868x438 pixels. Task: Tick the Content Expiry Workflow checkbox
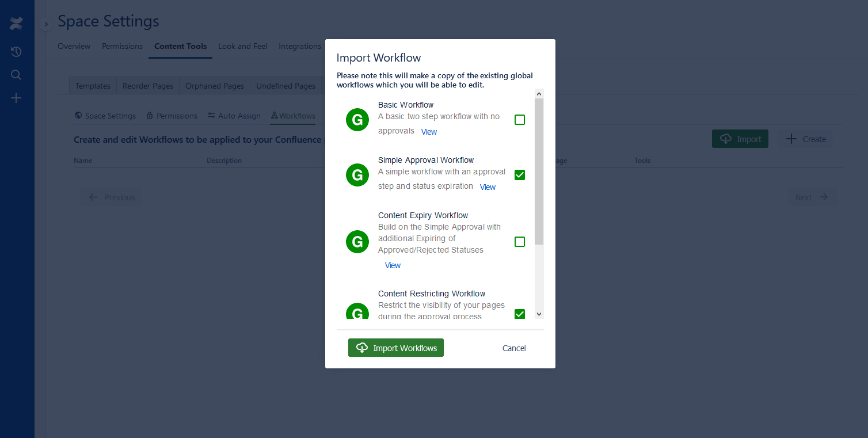tap(519, 242)
